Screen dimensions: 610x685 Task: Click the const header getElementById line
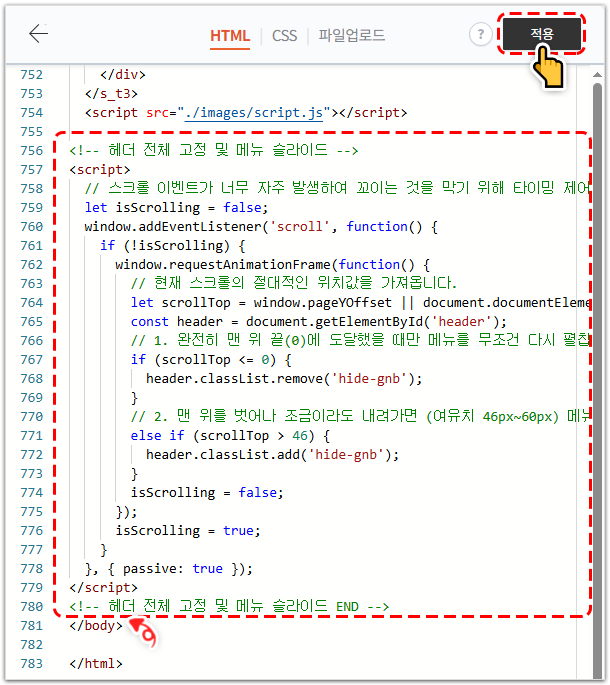click(x=319, y=322)
